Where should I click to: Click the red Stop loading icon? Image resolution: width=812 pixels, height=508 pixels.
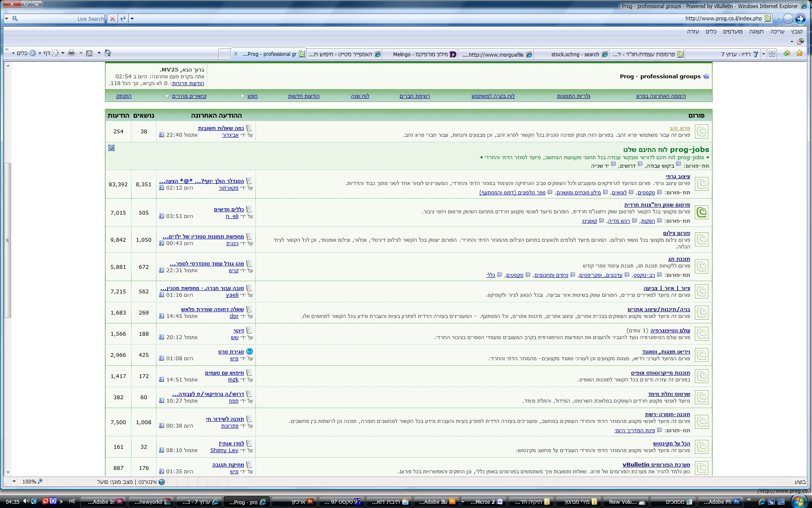pyautogui.click(x=112, y=19)
